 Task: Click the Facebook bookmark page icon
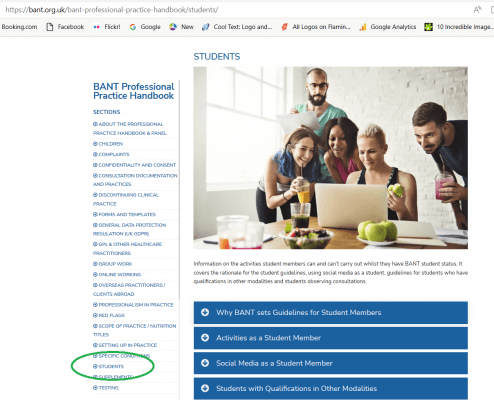[x=50, y=27]
